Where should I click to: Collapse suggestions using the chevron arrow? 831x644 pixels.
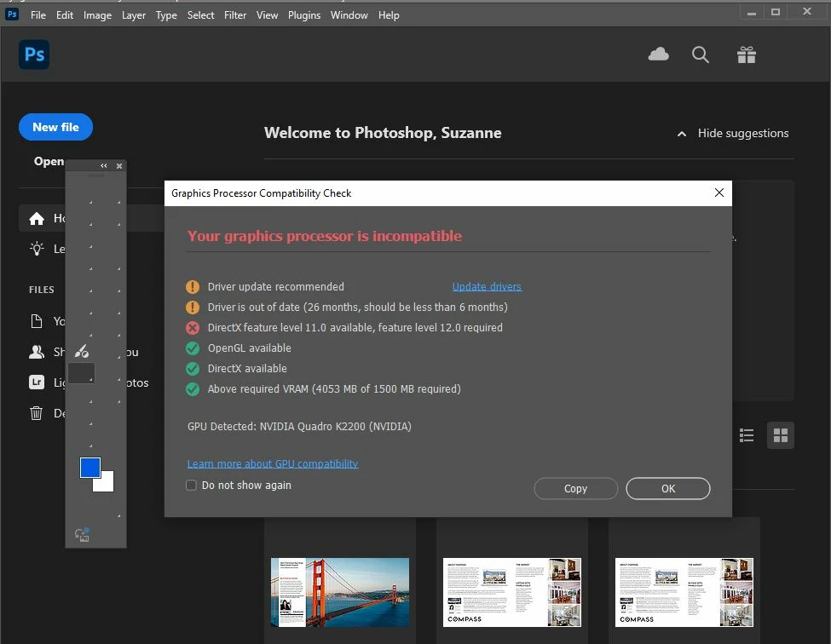pos(682,134)
